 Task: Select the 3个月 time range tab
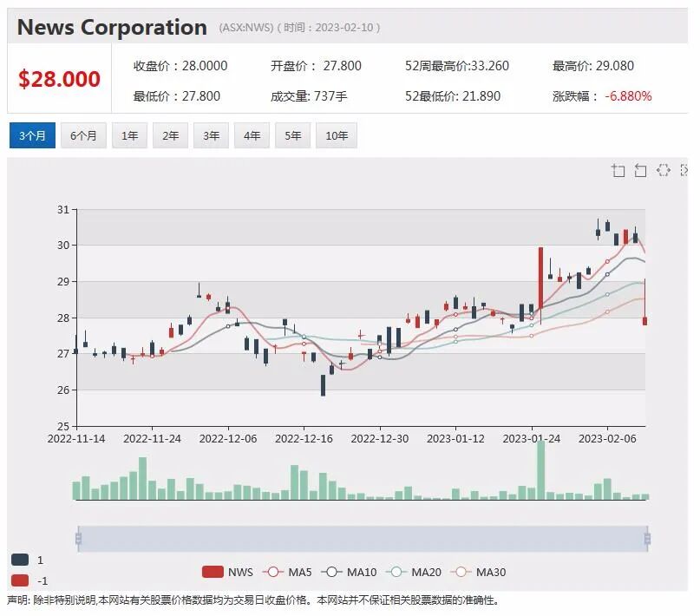point(32,135)
